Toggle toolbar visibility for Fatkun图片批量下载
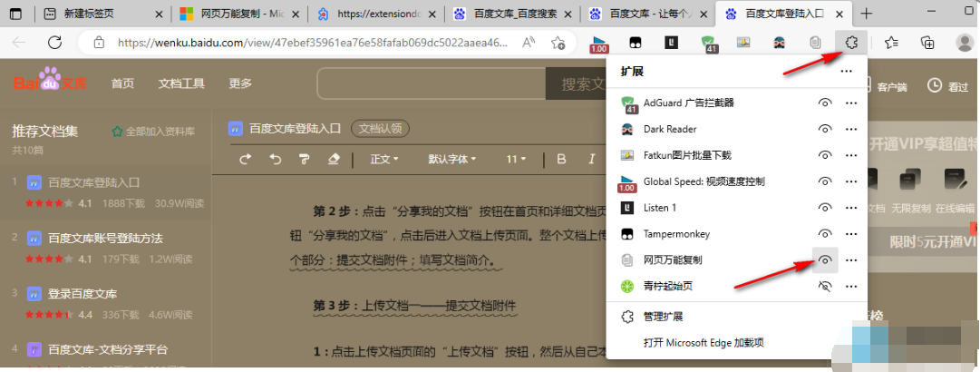This screenshot has height=372, width=980. [x=824, y=155]
